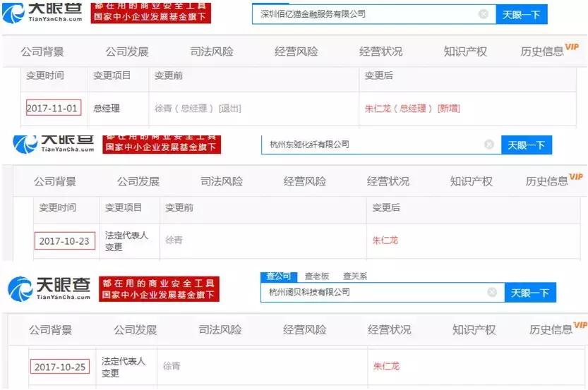Open 历史信息 VIP tab in 杭州阔贝科技 panel

(x=558, y=328)
